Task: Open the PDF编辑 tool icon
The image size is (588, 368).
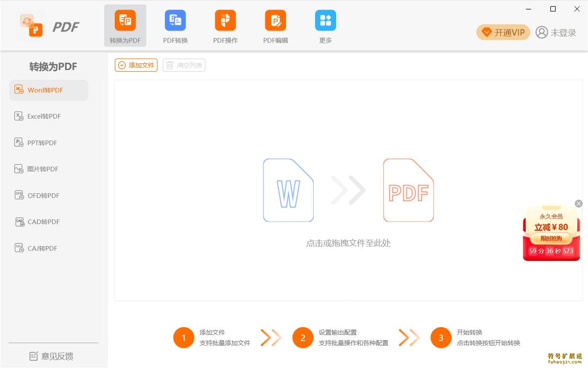Action: click(275, 21)
